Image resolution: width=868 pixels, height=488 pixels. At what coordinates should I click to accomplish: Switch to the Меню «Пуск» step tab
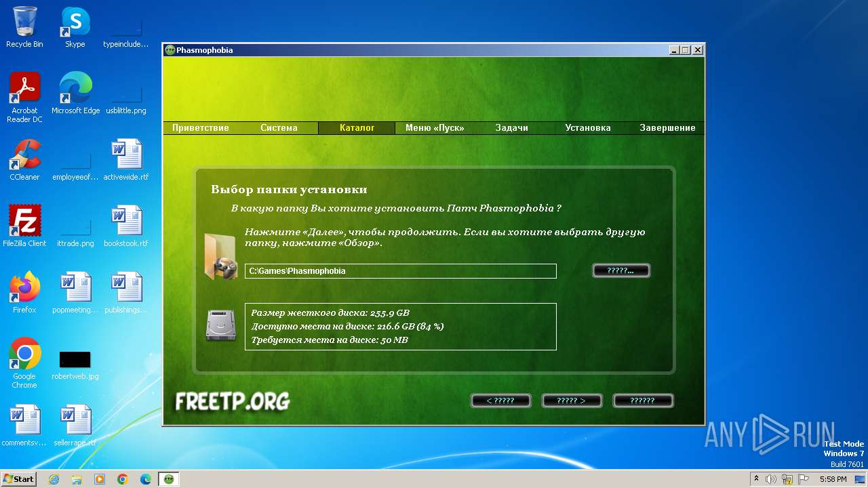[435, 128]
